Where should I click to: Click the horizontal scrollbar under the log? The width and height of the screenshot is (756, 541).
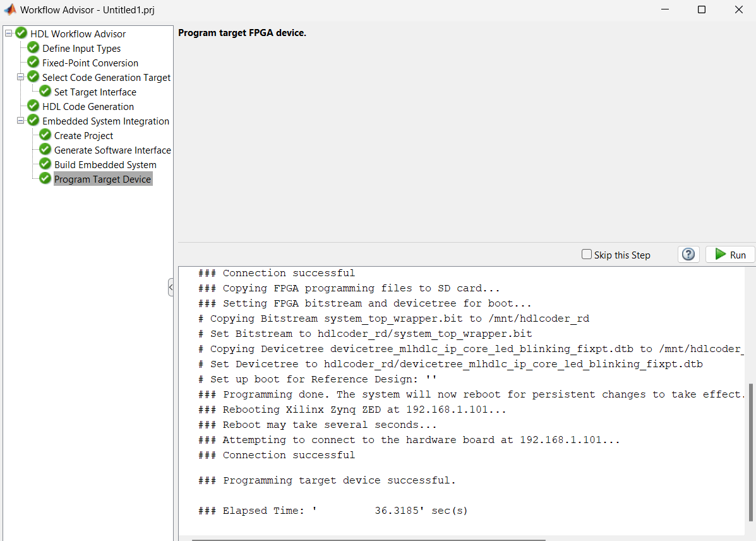point(366,540)
